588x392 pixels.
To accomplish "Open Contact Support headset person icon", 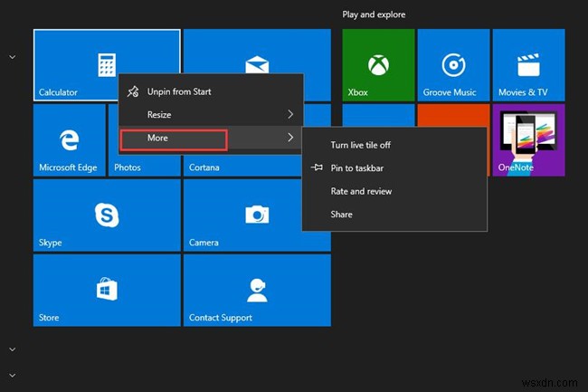I will click(257, 290).
